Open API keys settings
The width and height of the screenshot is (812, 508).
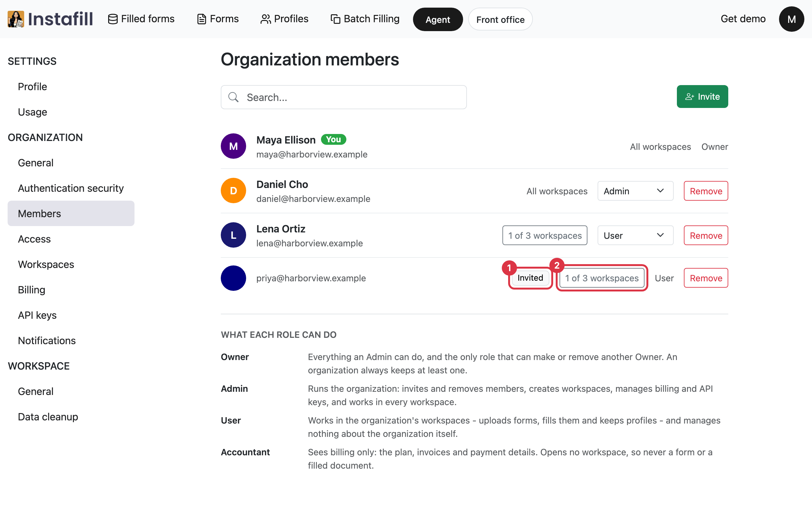point(71,315)
